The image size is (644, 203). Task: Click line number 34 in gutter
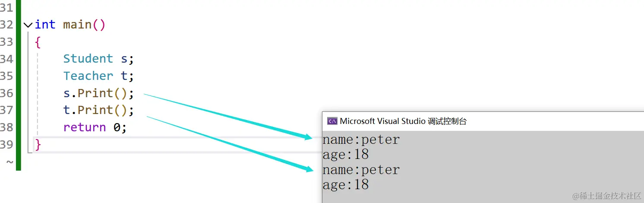(x=6, y=59)
